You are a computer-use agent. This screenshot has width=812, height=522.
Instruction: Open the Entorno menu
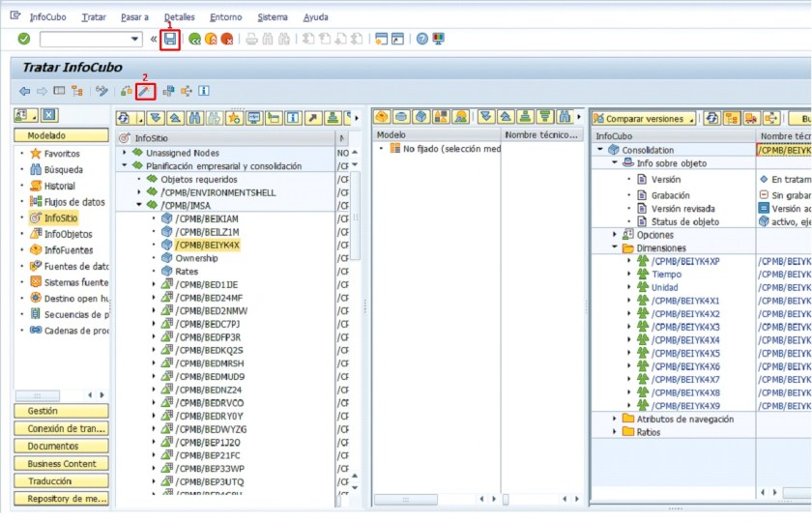pyautogui.click(x=226, y=17)
